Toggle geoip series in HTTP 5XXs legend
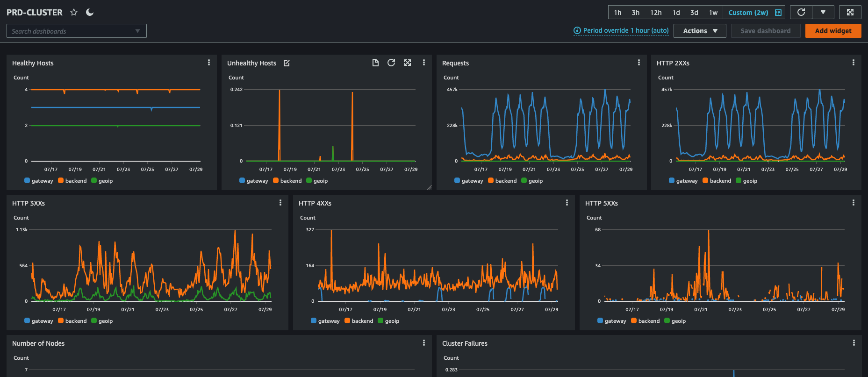 coord(675,321)
